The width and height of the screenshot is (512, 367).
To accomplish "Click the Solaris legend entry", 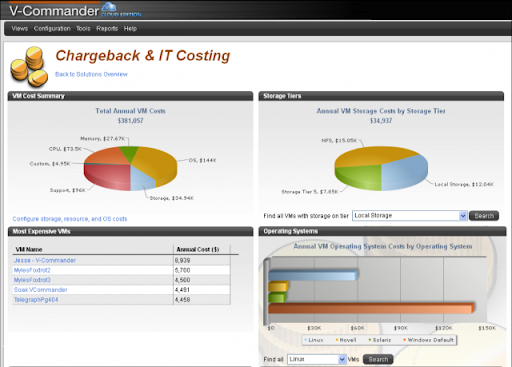I will (380, 340).
